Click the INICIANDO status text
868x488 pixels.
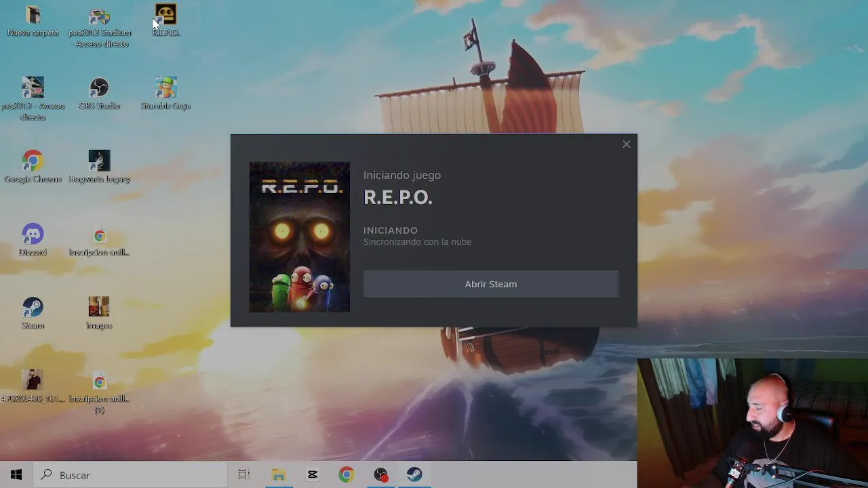[x=391, y=230]
